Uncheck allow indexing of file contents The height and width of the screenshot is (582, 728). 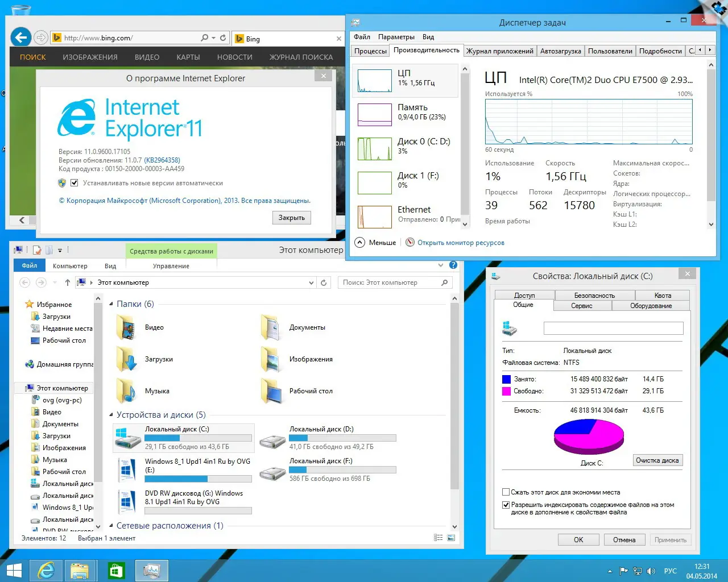click(506, 505)
